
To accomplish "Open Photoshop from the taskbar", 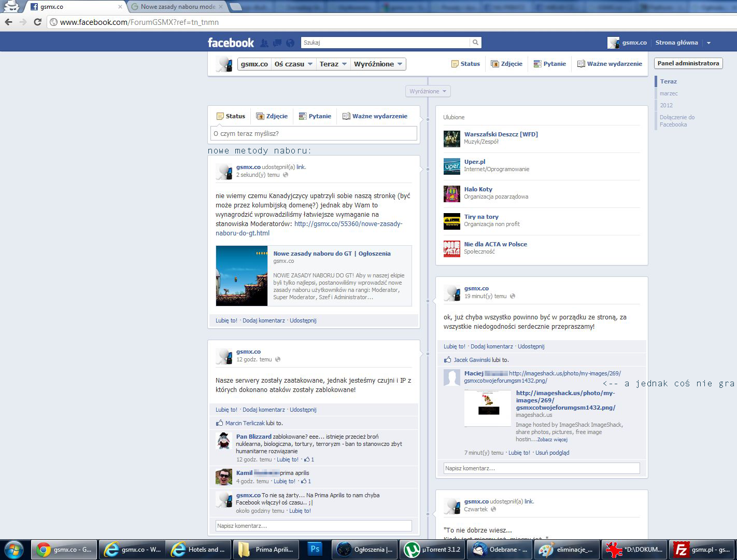I will pyautogui.click(x=315, y=549).
